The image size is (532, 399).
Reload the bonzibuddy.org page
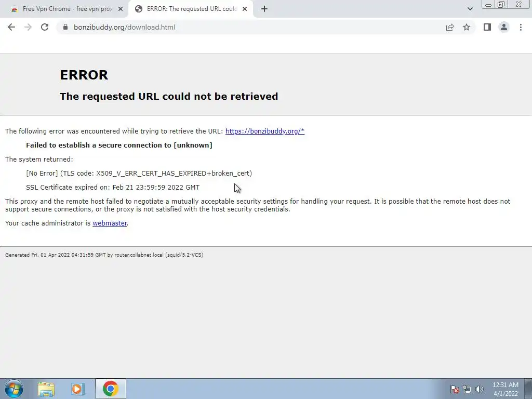(45, 27)
